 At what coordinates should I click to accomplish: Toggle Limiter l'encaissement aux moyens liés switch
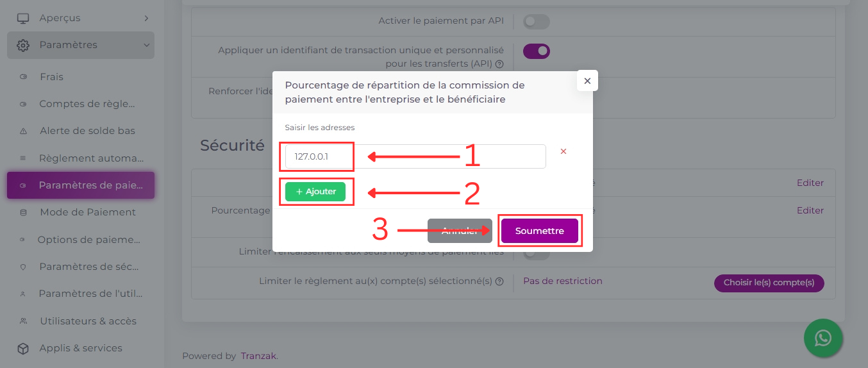537,254
